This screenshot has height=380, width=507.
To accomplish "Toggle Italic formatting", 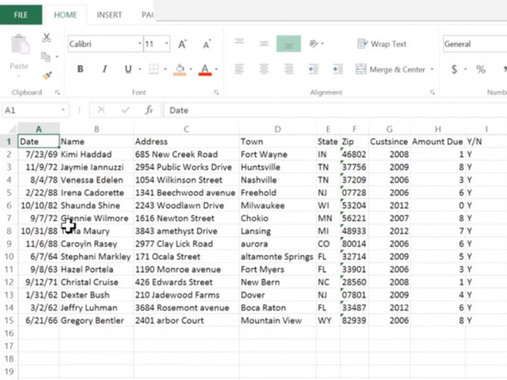I will click(x=105, y=69).
